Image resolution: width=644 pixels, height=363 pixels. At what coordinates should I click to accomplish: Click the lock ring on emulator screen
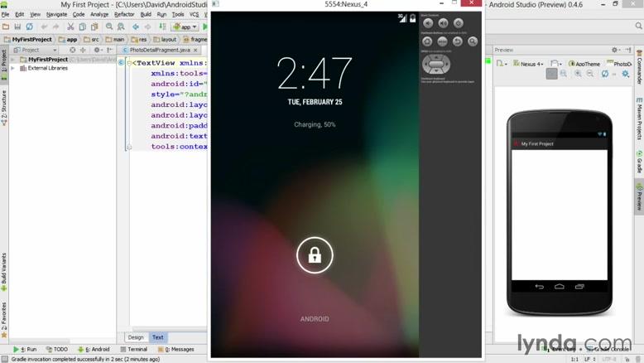point(315,255)
